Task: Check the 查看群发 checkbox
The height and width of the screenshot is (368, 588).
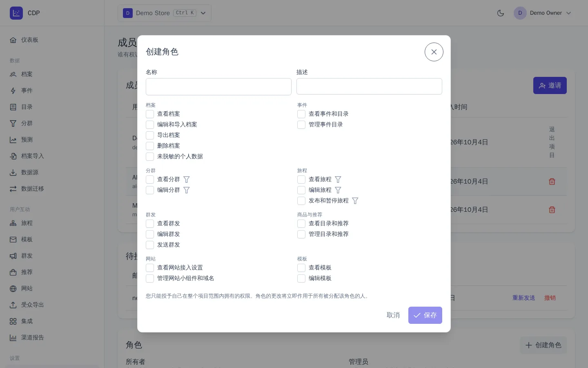Action: [x=150, y=224]
